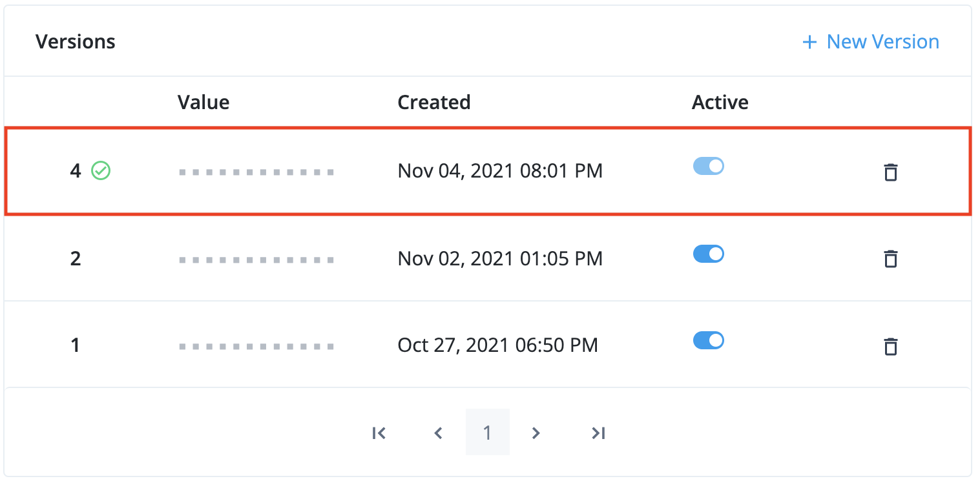Click the plus icon next to New Version
The height and width of the screenshot is (481, 980).
809,41
